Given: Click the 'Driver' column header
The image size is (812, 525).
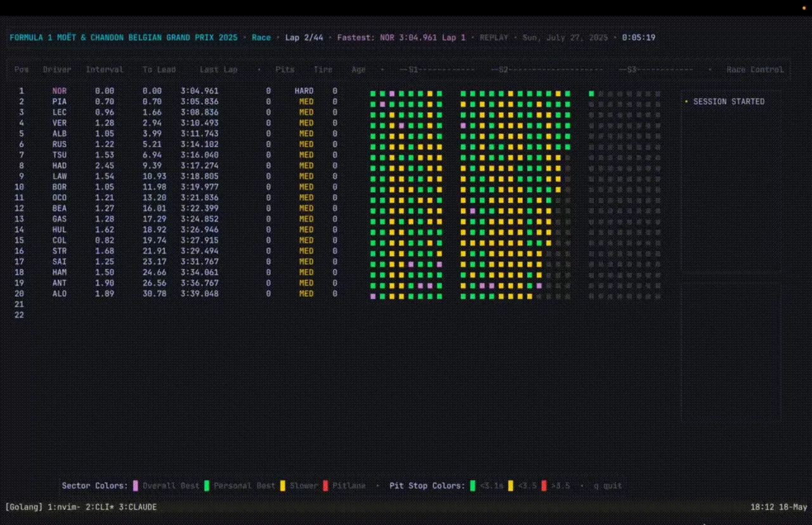Looking at the screenshot, I should [x=57, y=70].
